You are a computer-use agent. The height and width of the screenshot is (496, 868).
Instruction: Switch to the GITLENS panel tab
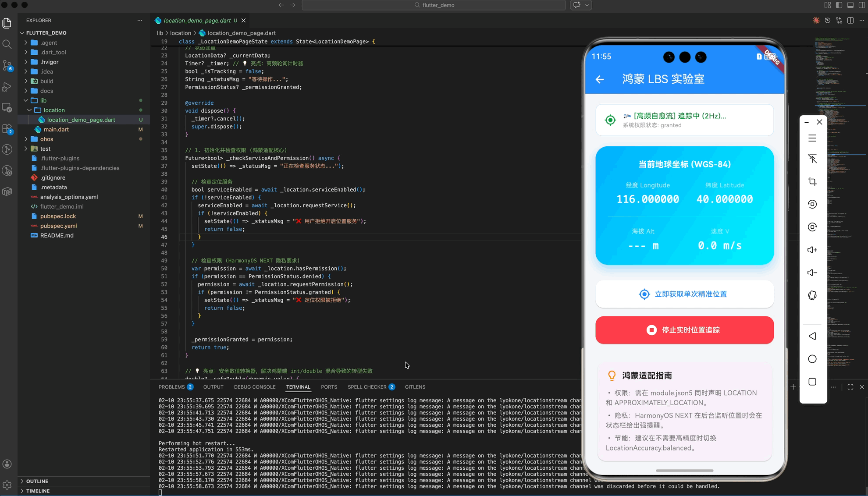415,387
